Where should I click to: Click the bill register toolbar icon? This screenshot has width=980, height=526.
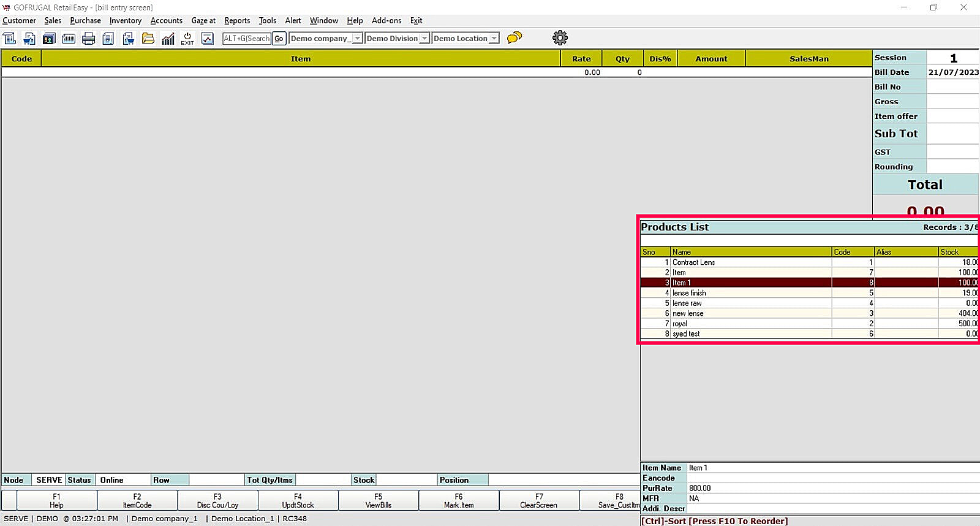click(10, 39)
